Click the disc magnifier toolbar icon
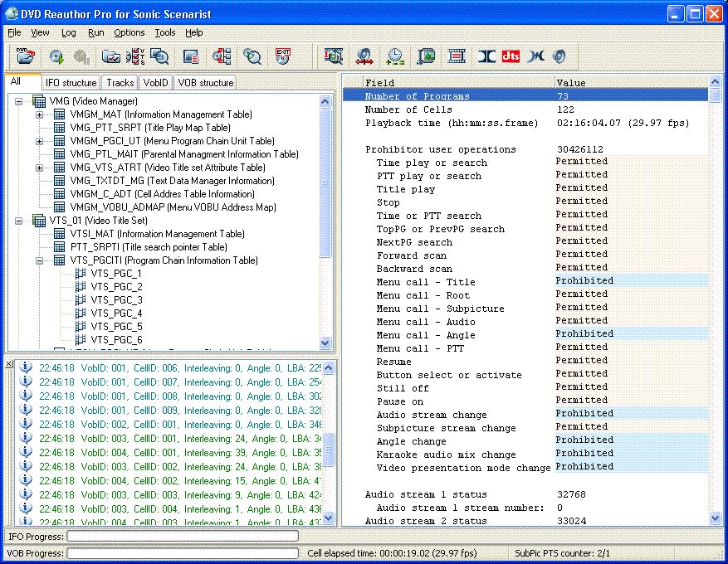 point(252,56)
